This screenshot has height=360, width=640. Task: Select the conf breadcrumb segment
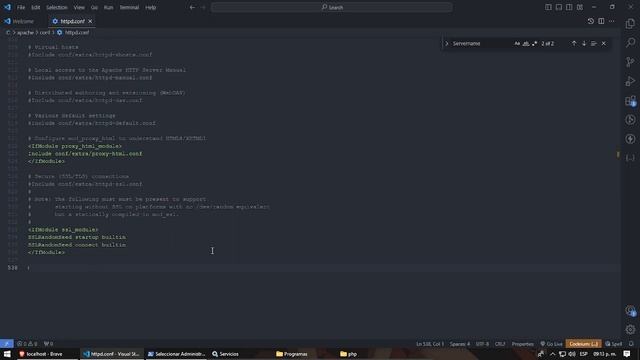(44, 32)
